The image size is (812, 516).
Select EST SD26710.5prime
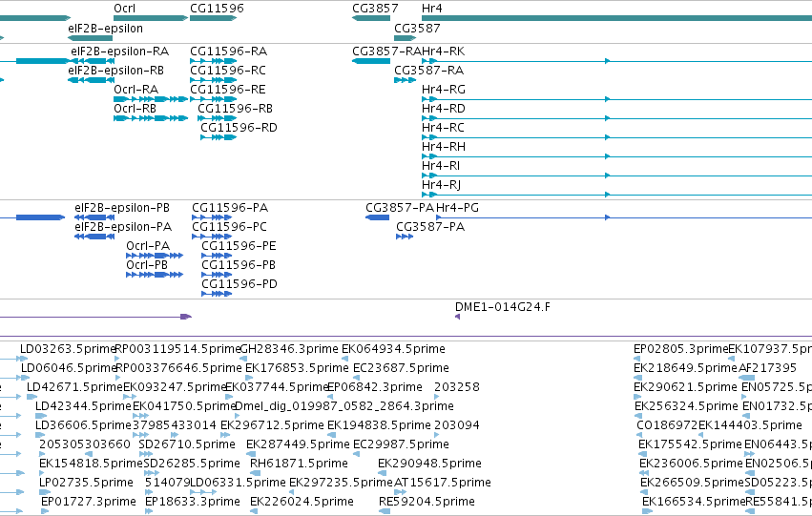click(x=187, y=445)
